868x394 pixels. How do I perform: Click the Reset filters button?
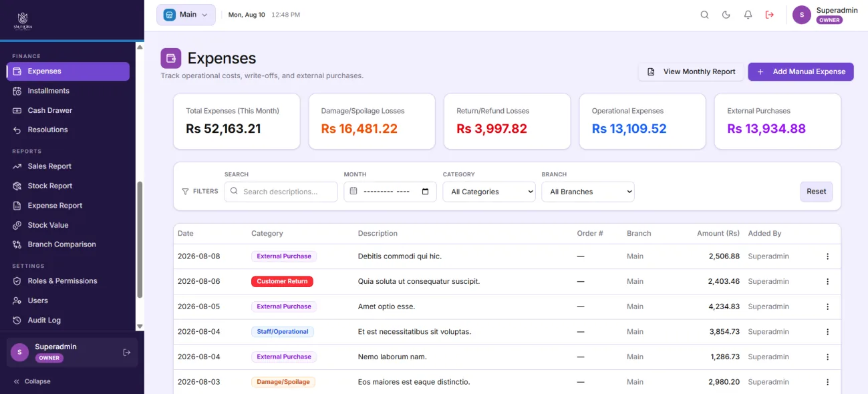(x=817, y=192)
